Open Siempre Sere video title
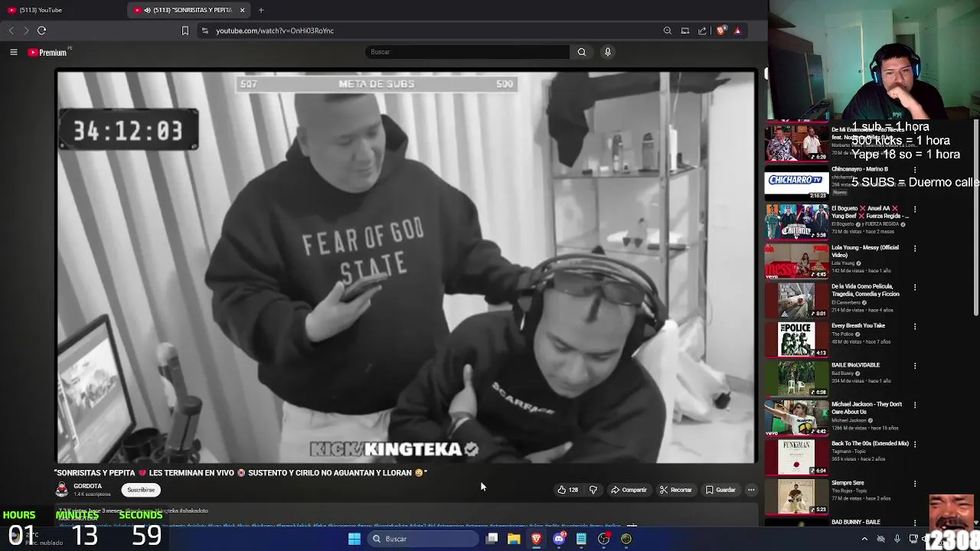Screen dimensions: 980x551 click(x=848, y=483)
